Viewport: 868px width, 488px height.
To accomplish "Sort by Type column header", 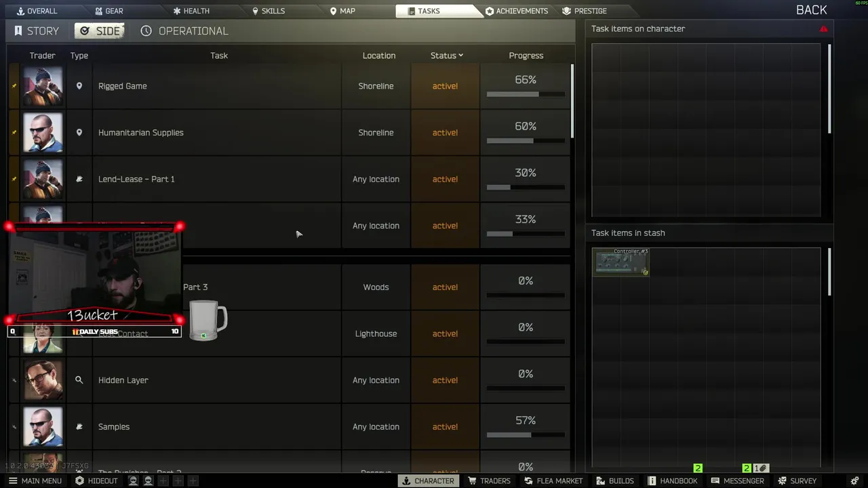I will [x=79, y=56].
